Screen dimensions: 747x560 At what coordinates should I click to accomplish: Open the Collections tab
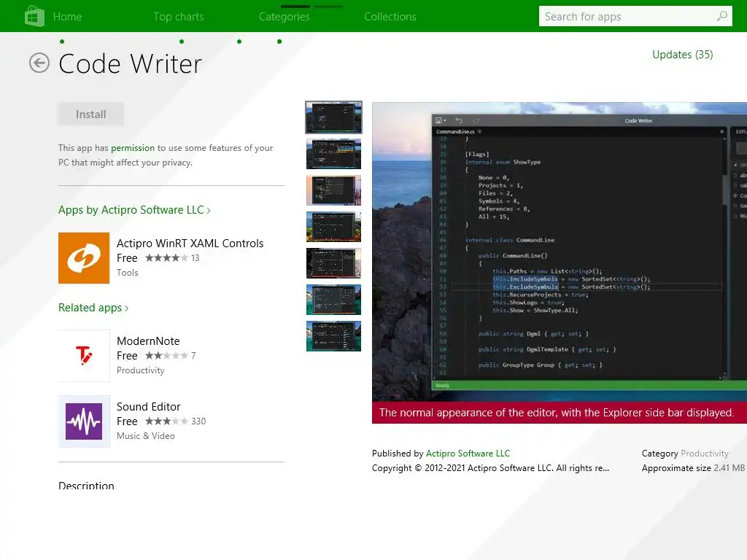[390, 17]
